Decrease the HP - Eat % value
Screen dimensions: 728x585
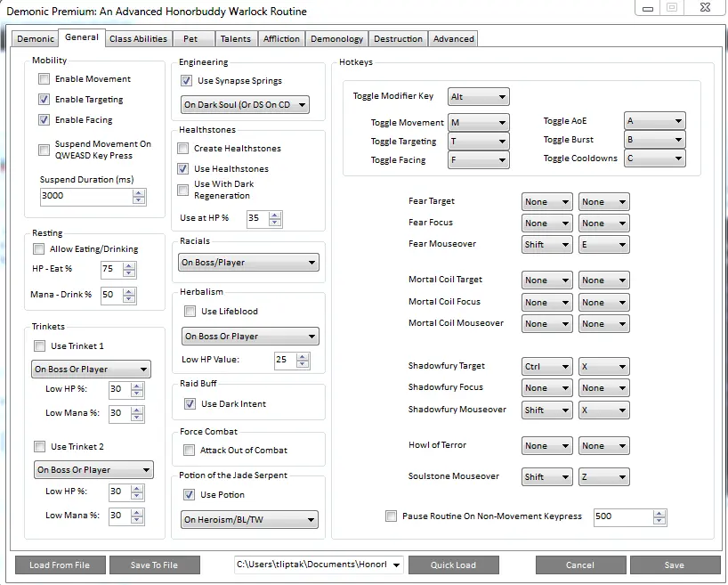pos(129,273)
